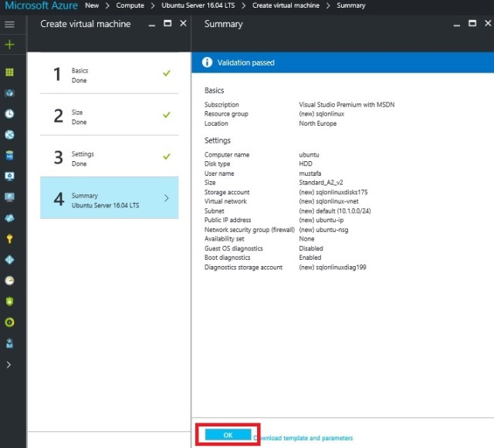Image resolution: width=494 pixels, height=448 pixels.
Task: Open Virtual machines (classic) monitor icon
Action: tap(9, 177)
